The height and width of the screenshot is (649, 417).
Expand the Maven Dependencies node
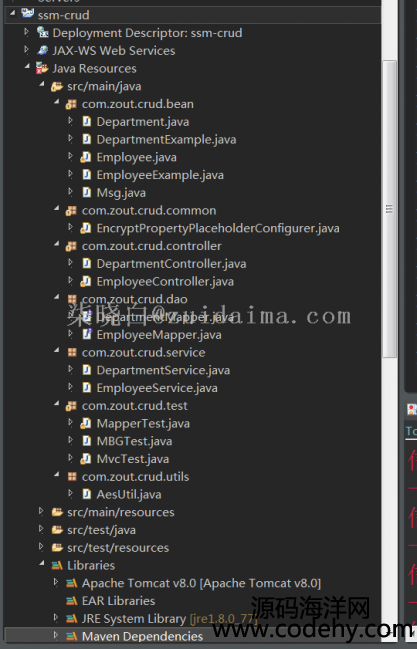[x=56, y=635]
